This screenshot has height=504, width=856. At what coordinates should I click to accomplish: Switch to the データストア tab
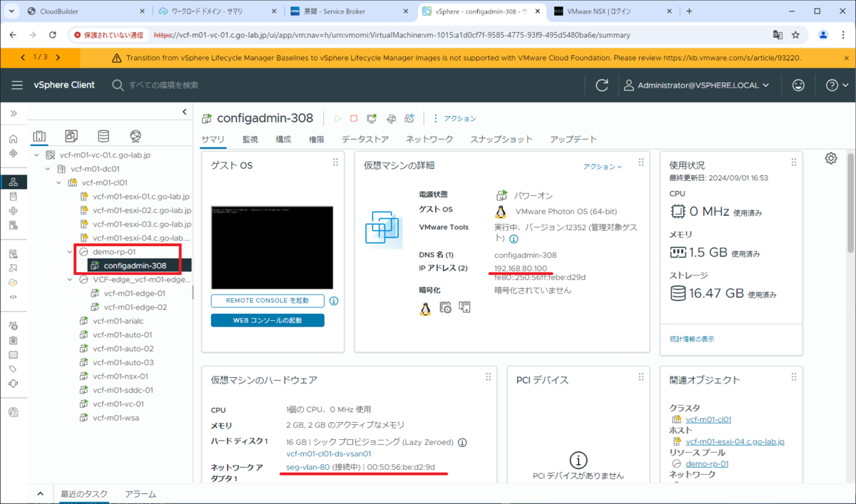[x=365, y=139]
